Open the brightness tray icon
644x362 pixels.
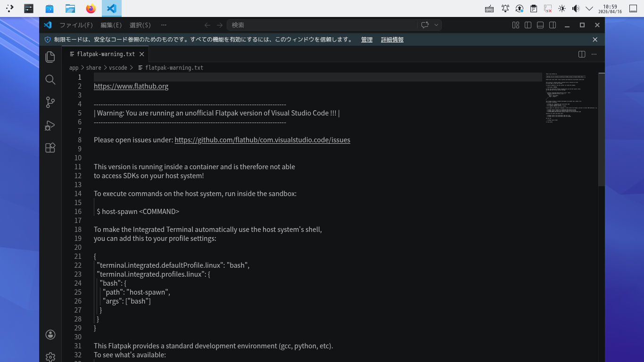561,8
